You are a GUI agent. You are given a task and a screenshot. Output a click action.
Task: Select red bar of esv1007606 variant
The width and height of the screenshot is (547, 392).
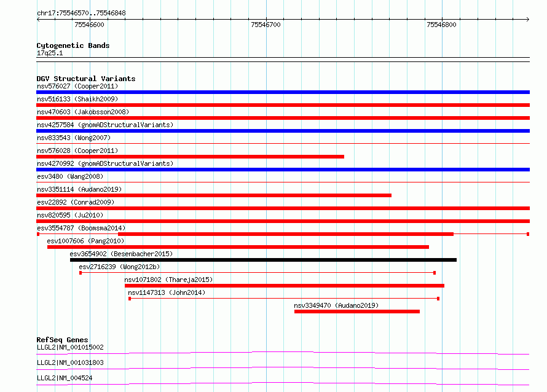tap(238, 247)
